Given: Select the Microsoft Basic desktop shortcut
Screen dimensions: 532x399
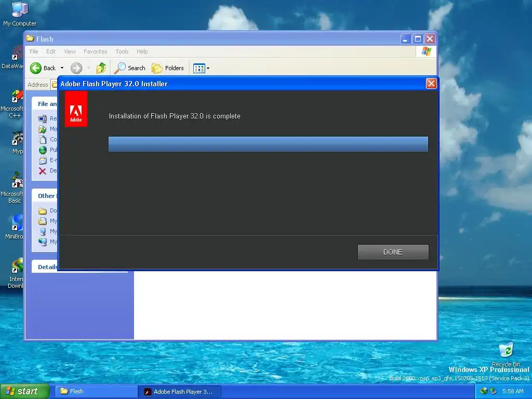Looking at the screenshot, I should [x=12, y=188].
